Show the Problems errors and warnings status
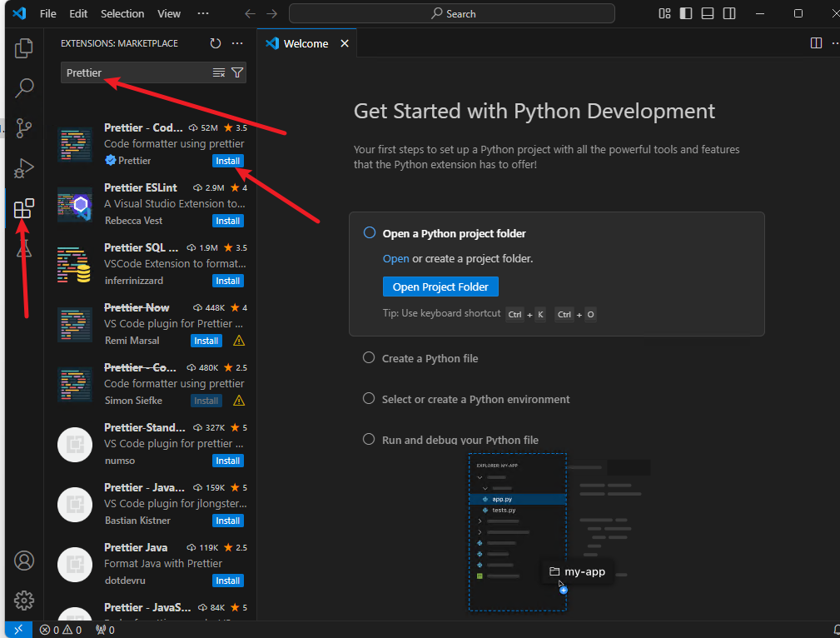The height and width of the screenshot is (638, 840). 61,630
